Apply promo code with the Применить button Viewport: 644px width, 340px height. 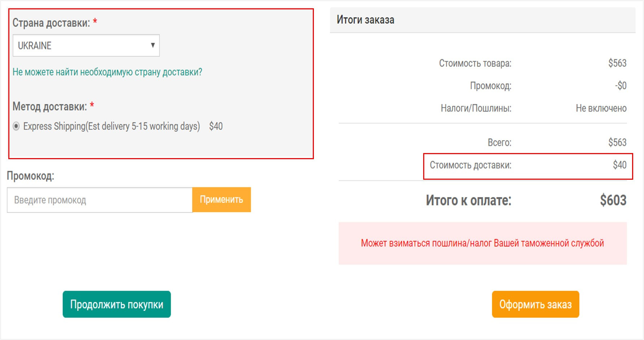tap(222, 200)
